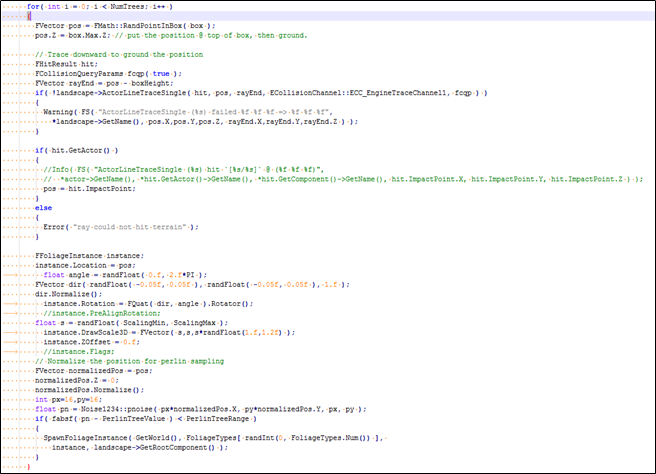Screen dimensions: 656x474
Task: Click 'FFoliageInstance instance;' declaration
Action: (90, 256)
